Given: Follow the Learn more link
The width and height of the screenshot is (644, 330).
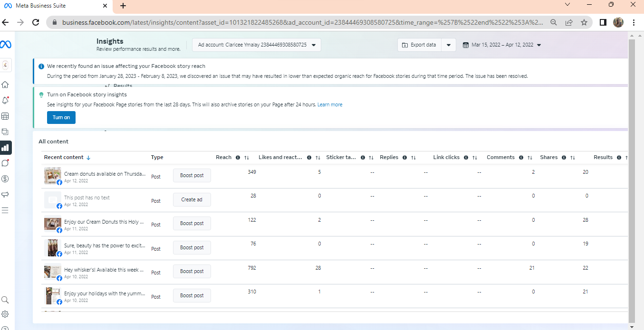Looking at the screenshot, I should coord(330,104).
